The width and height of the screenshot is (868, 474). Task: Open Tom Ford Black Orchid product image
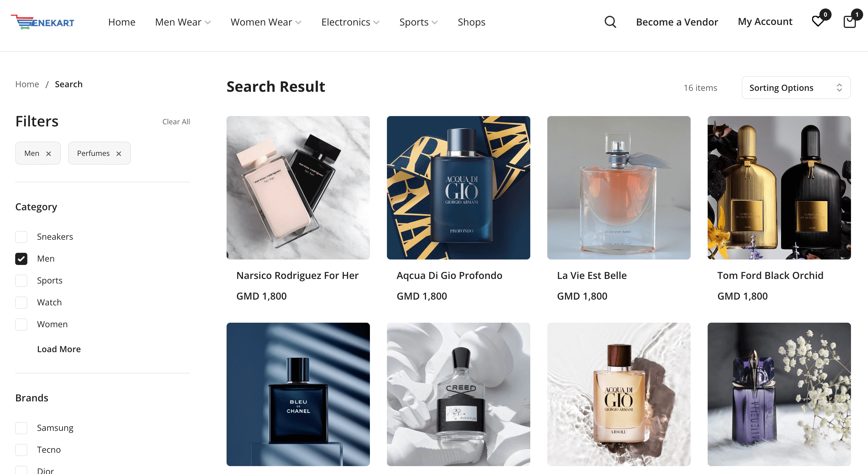click(x=779, y=188)
